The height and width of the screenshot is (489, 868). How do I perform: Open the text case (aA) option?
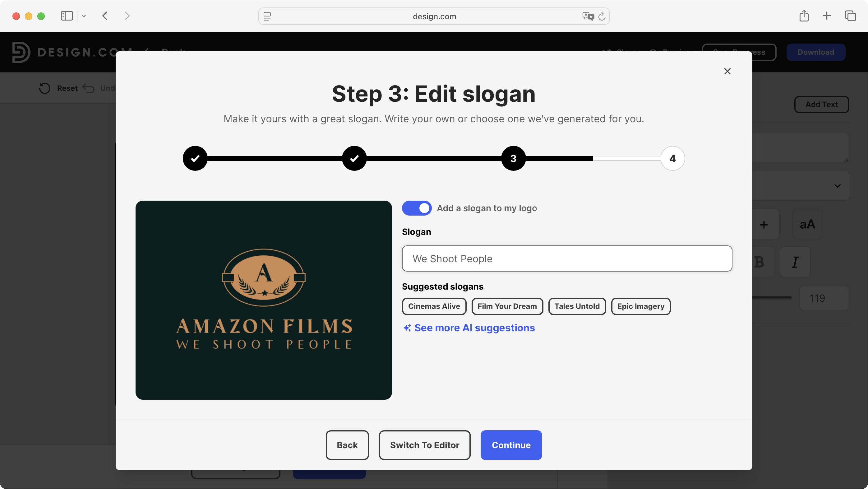808,224
